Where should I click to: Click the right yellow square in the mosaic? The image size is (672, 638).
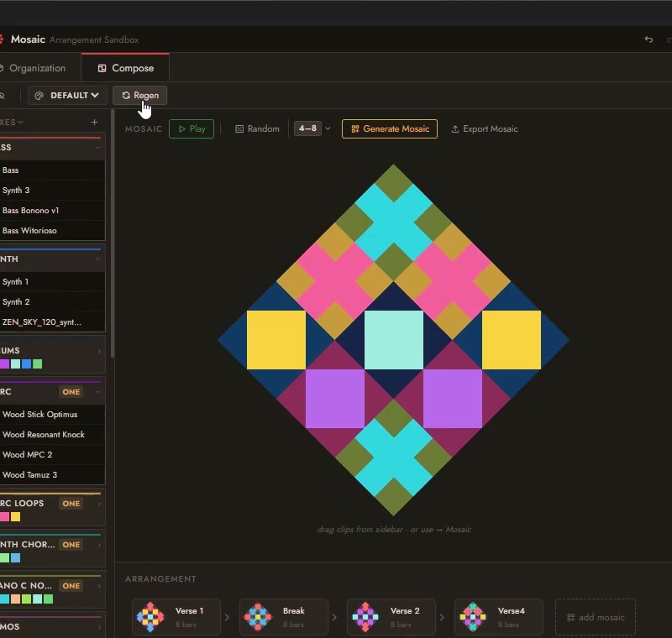(512, 340)
